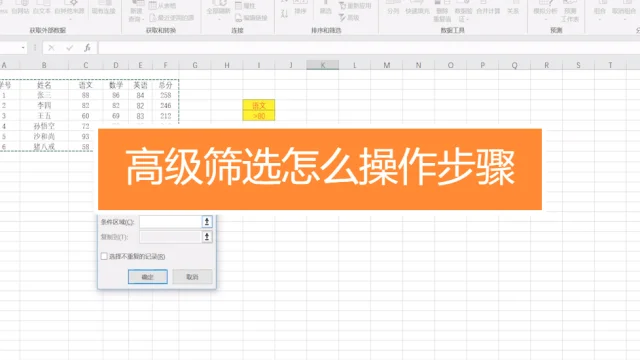
Task: Click the 自文本 (From Text) ribbon button
Action: [42, 7]
